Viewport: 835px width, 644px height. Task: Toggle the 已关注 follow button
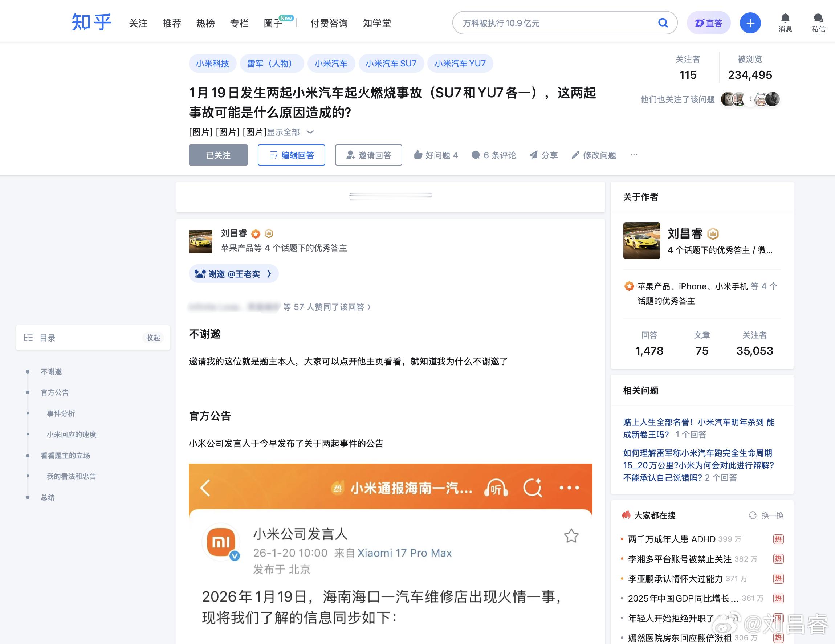click(x=218, y=155)
